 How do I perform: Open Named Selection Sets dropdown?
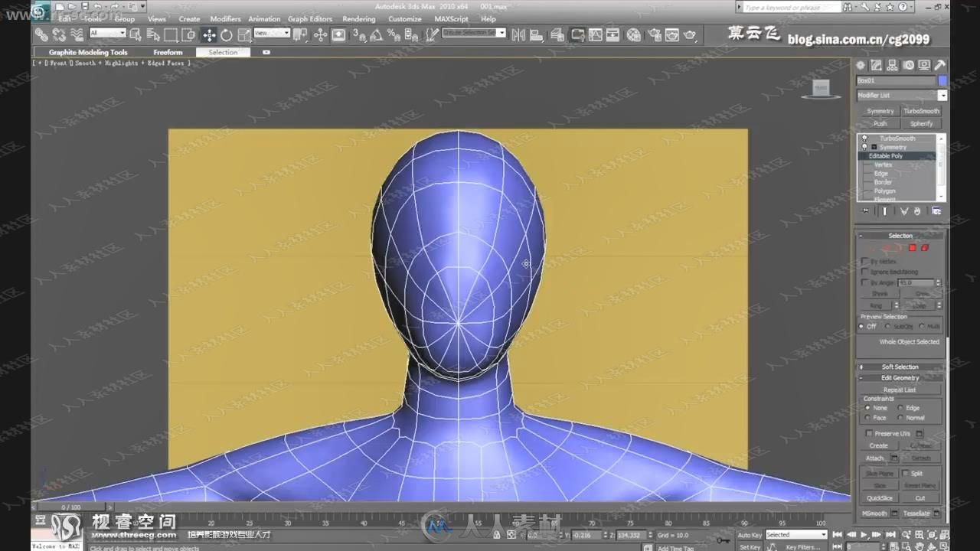[474, 33]
